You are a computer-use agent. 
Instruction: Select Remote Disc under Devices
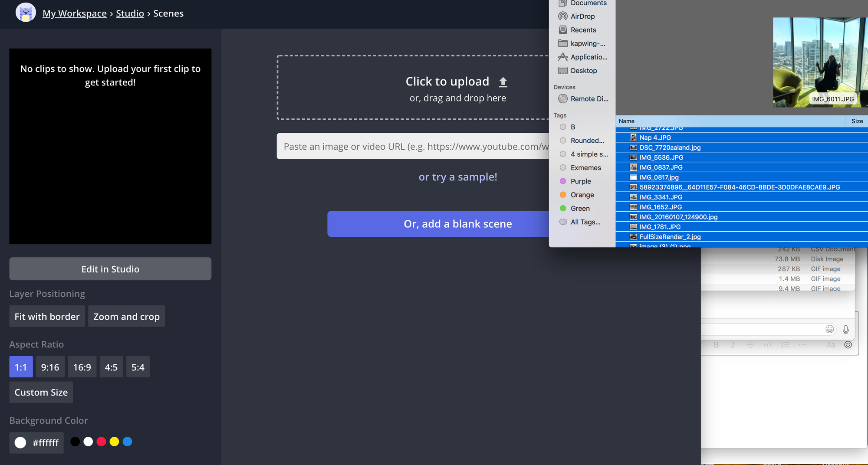coord(583,99)
